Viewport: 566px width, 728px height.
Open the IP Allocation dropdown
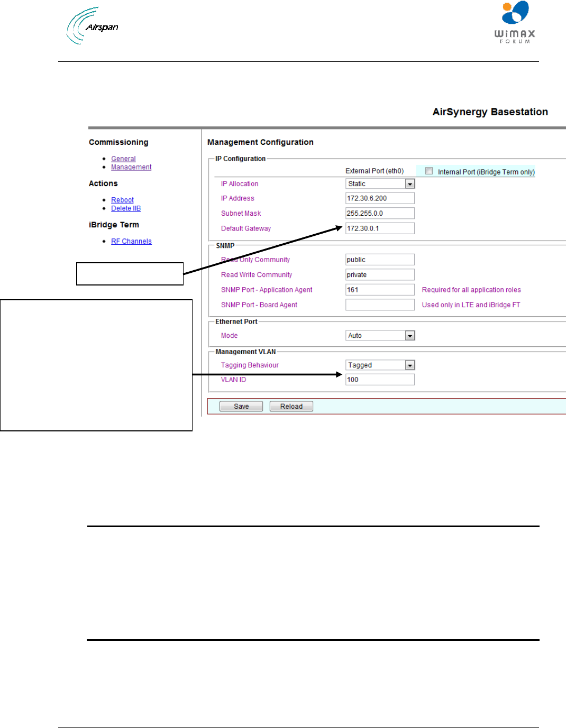(380, 183)
